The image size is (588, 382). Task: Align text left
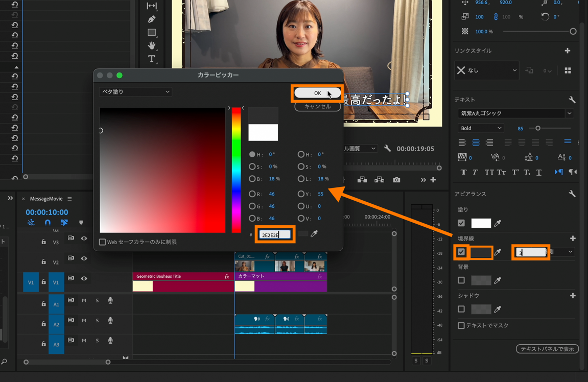click(462, 142)
